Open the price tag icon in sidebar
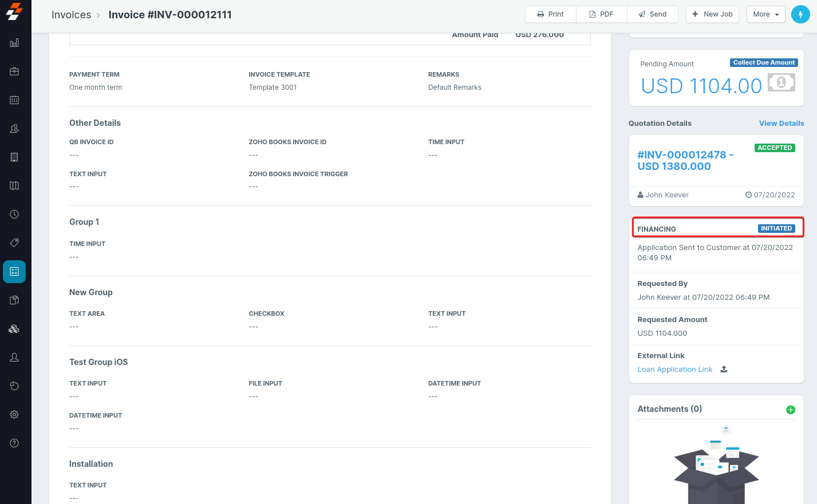 click(14, 243)
